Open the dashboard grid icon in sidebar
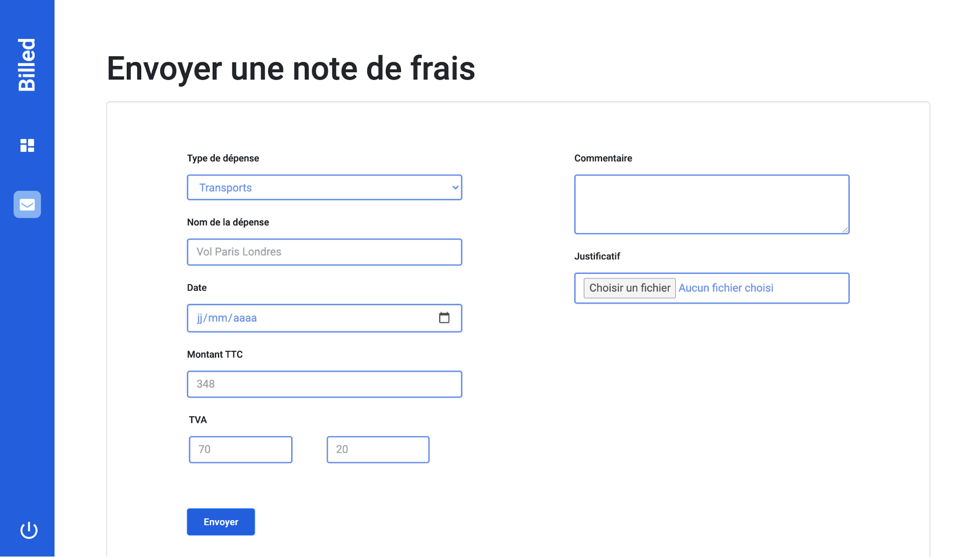980x557 pixels. [27, 145]
